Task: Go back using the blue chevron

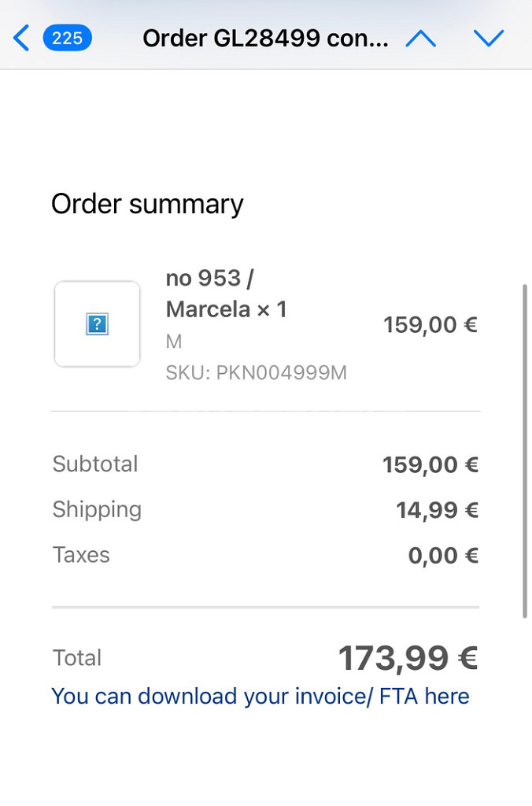Action: (21, 38)
